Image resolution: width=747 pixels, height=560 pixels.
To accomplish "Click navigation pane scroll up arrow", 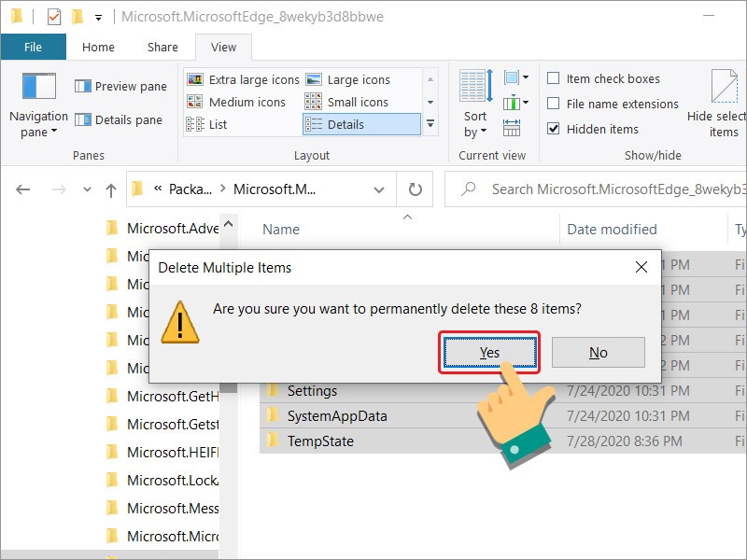I will coord(229,224).
